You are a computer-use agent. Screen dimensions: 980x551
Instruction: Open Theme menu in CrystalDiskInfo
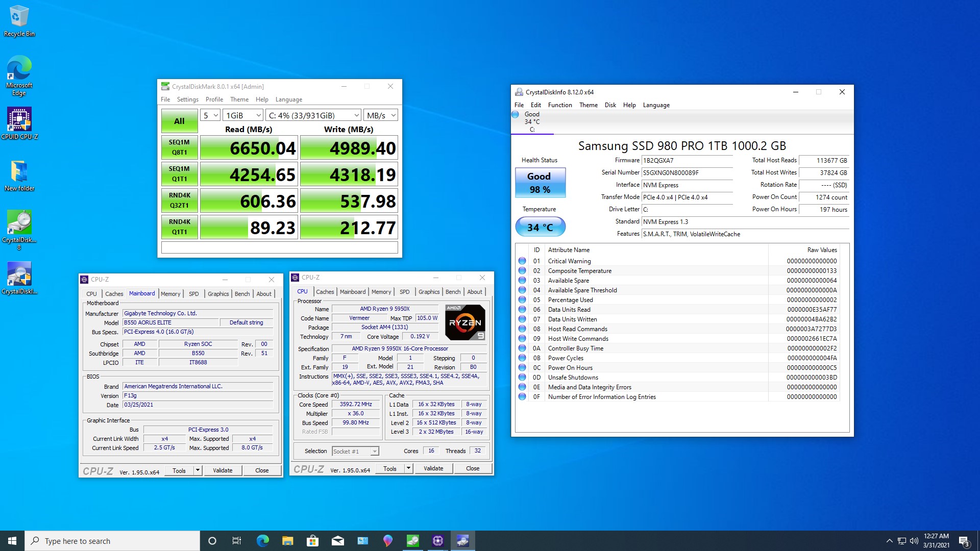(589, 105)
